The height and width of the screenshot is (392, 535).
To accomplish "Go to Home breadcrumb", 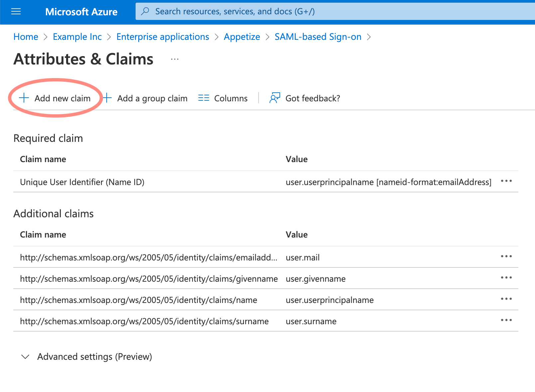I will pyautogui.click(x=26, y=37).
